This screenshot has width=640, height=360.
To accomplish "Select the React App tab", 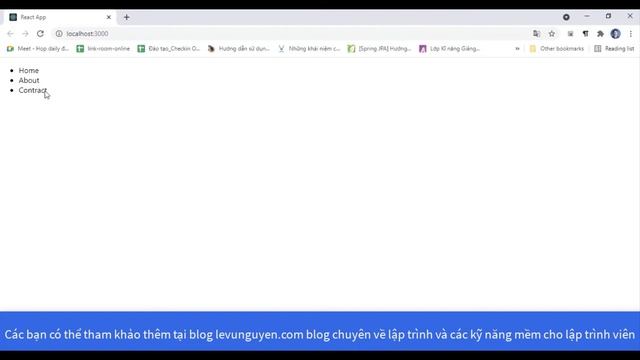I will point(60,17).
